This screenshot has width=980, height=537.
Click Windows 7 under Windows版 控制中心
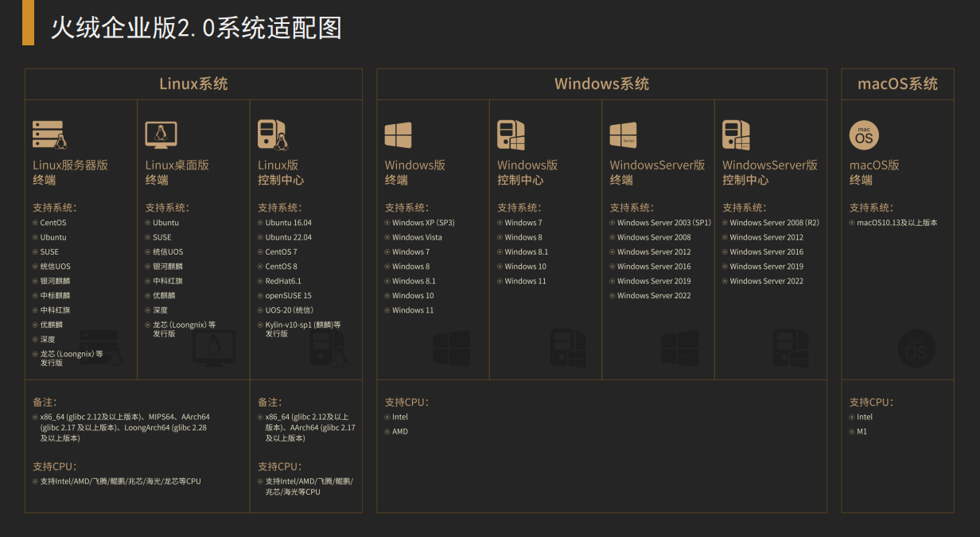tap(523, 223)
